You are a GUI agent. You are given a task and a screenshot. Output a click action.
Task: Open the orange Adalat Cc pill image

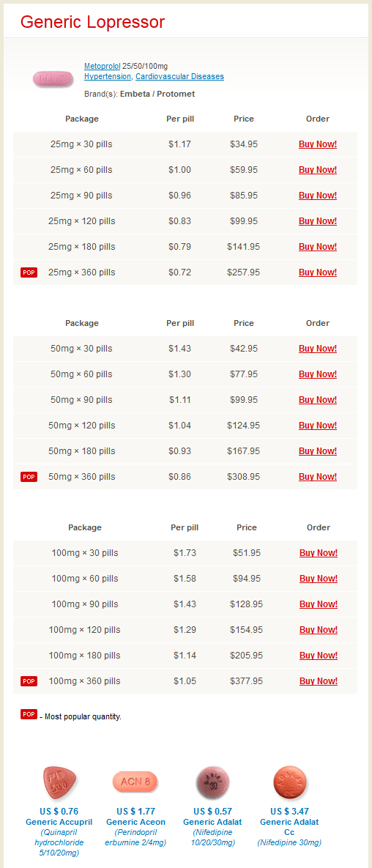[289, 782]
